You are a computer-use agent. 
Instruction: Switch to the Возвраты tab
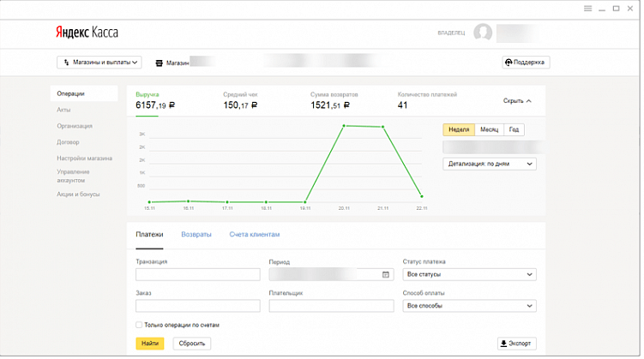196,235
